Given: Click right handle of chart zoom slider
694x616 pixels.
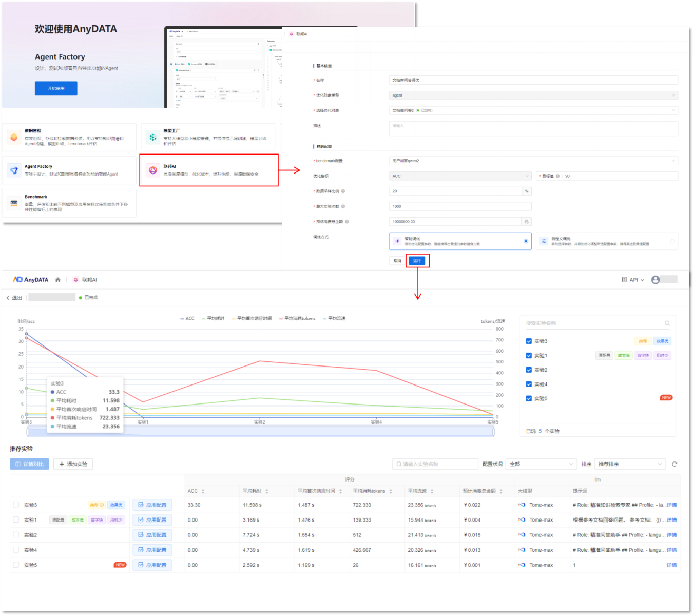Looking at the screenshot, I should [x=493, y=432].
